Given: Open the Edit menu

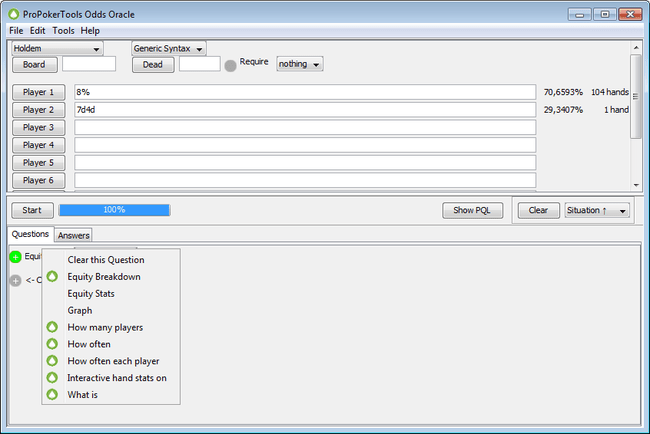Looking at the screenshot, I should pos(37,31).
